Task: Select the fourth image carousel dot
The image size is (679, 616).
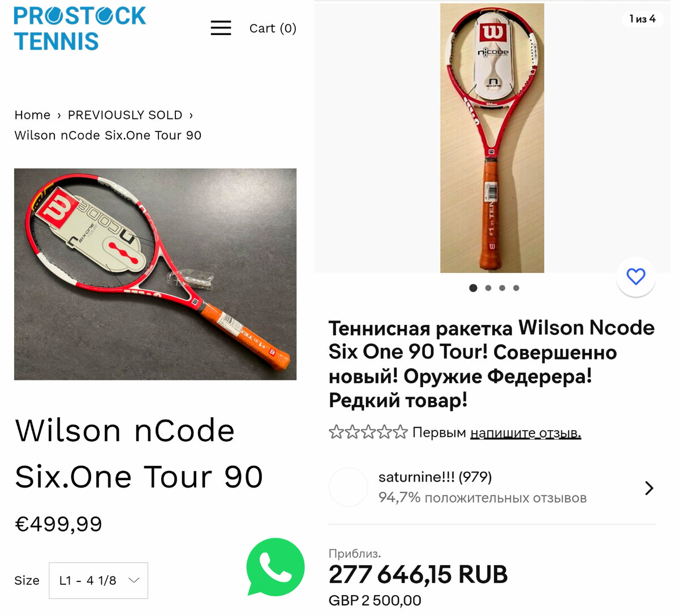Action: 516,288
